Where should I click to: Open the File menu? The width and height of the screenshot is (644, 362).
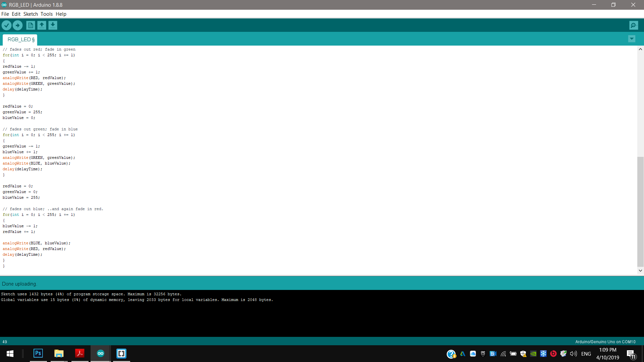click(x=5, y=14)
